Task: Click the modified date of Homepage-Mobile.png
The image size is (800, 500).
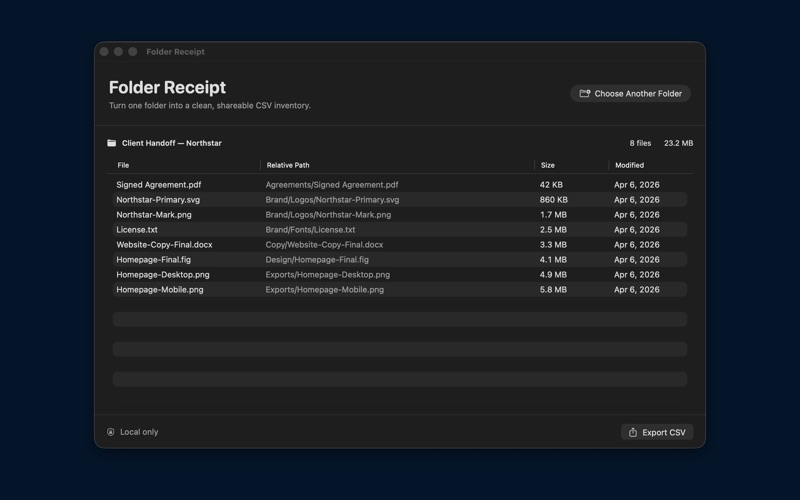Action: (637, 290)
